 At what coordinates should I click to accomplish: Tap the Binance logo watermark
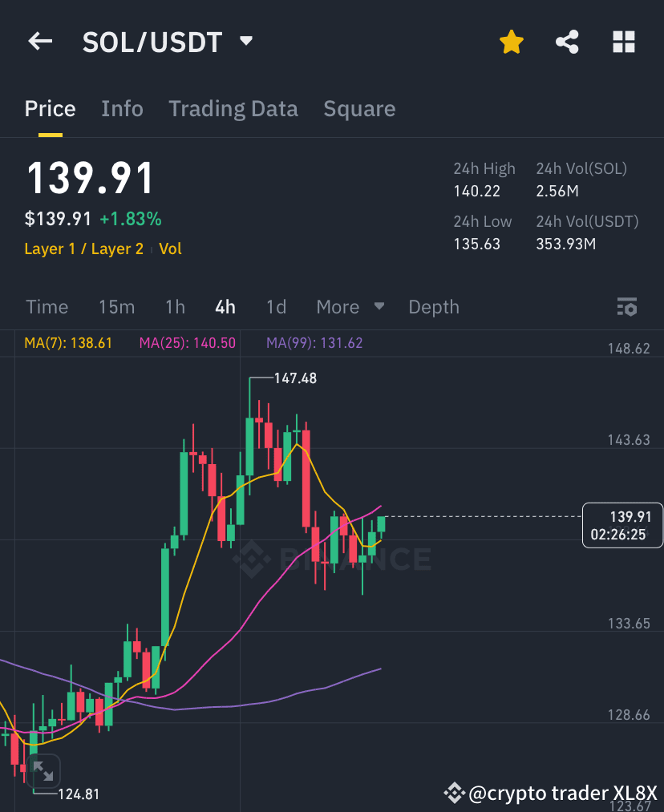pyautogui.click(x=332, y=560)
